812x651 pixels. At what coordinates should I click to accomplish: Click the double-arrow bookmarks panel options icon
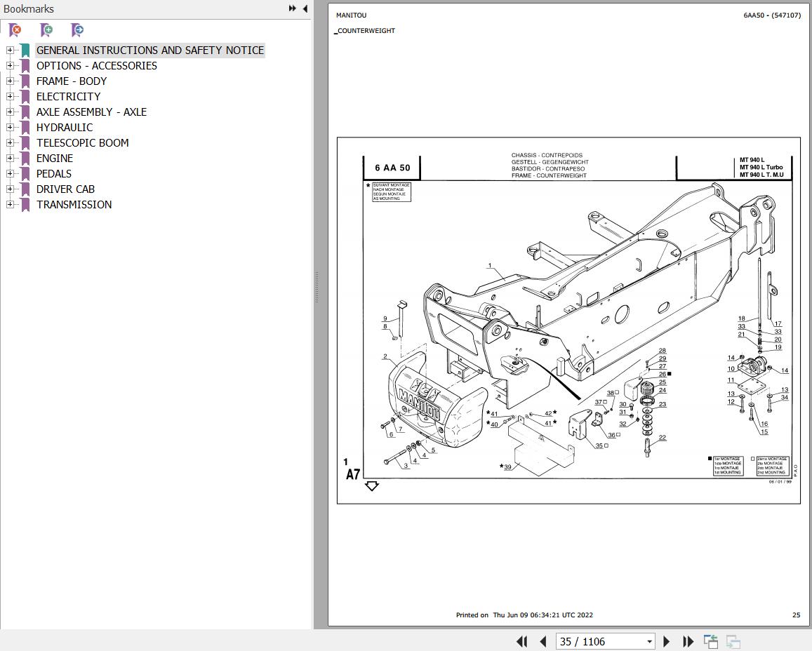click(293, 8)
